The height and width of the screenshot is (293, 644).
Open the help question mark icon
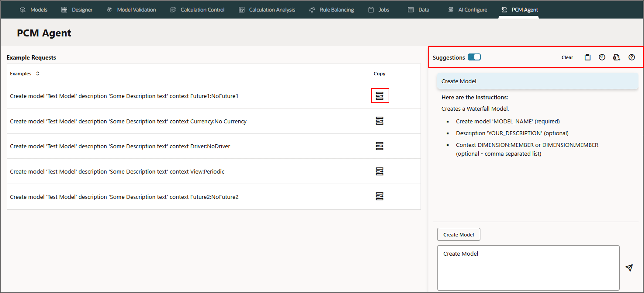pyautogui.click(x=631, y=57)
